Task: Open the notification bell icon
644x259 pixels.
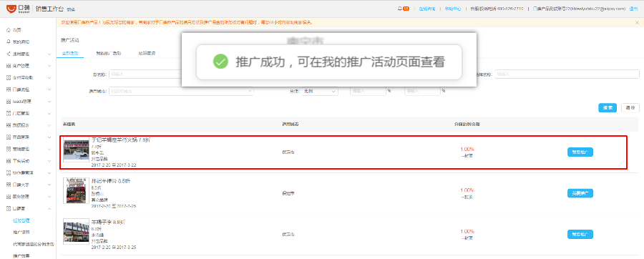Action: coord(399,8)
